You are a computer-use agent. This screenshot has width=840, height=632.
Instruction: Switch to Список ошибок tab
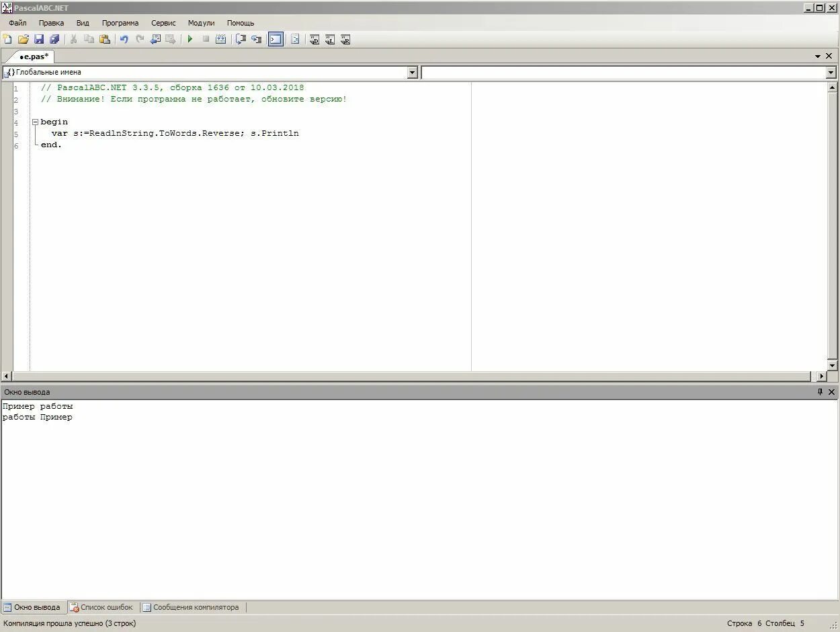[101, 607]
